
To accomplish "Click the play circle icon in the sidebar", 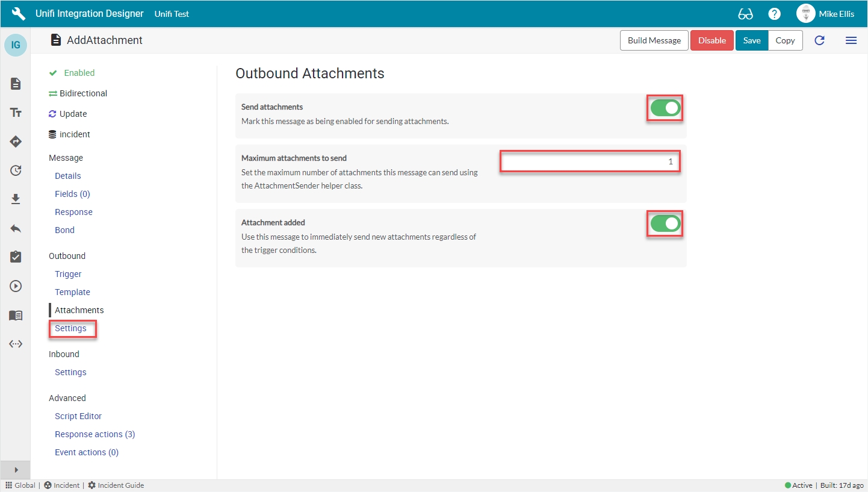I will (16, 286).
